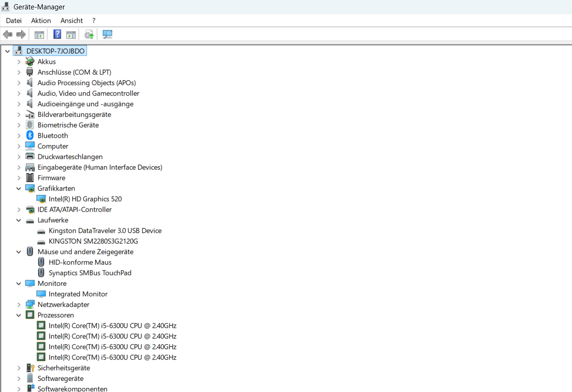The height and width of the screenshot is (392, 572).
Task: Click the Anschlüsse (COM & LPT) port icon
Action: pyautogui.click(x=30, y=72)
